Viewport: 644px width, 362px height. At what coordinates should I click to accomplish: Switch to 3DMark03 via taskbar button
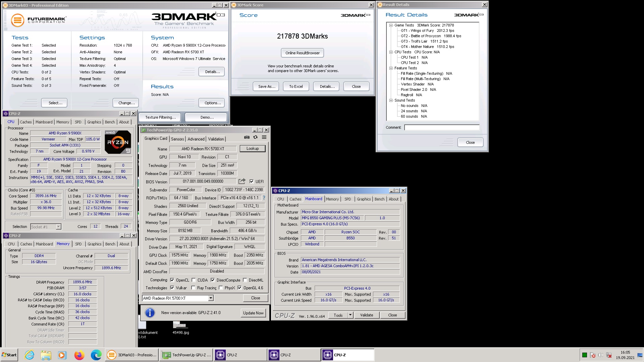[x=132, y=355]
